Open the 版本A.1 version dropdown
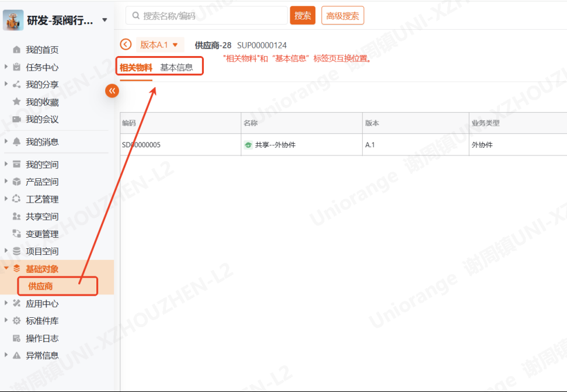The image size is (567, 392). point(159,45)
